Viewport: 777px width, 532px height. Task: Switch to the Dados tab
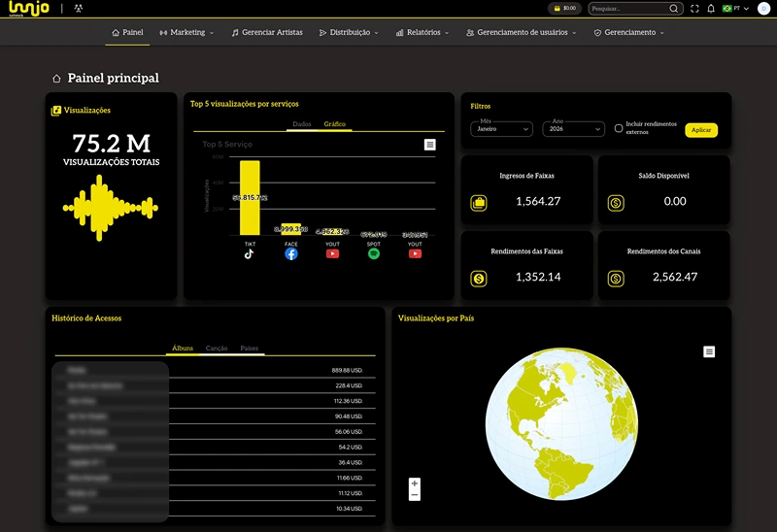(302, 124)
